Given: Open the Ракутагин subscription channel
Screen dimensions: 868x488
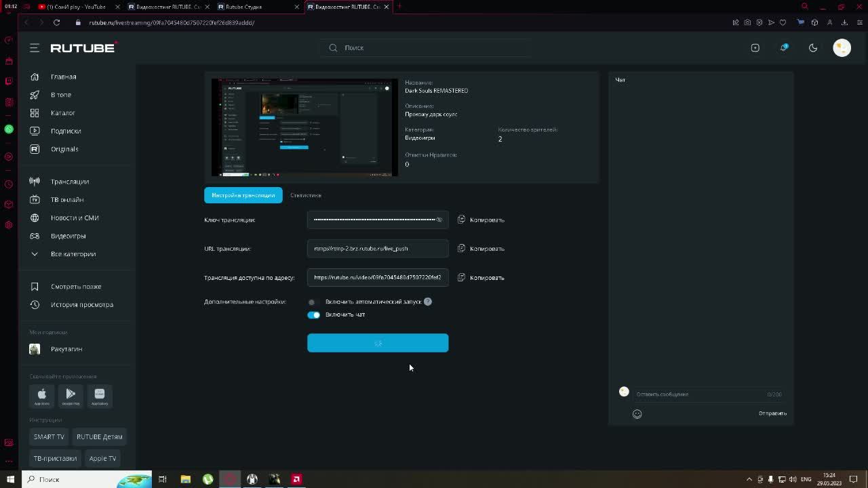Looking at the screenshot, I should coord(66,349).
